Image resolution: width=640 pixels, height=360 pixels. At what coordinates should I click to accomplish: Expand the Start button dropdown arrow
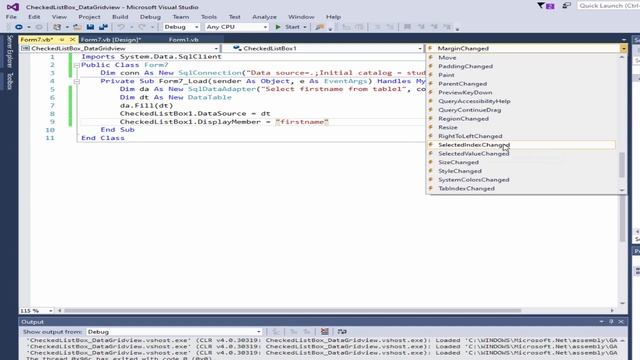tap(305, 27)
